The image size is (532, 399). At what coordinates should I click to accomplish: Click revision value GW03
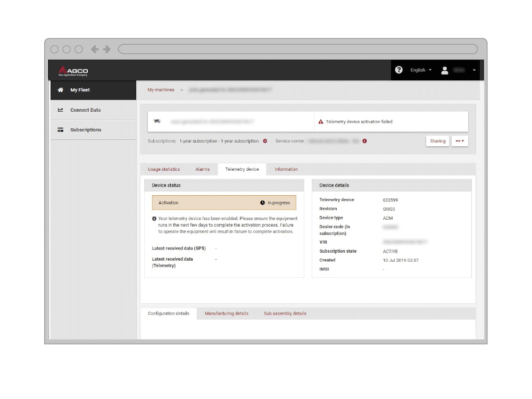point(389,209)
